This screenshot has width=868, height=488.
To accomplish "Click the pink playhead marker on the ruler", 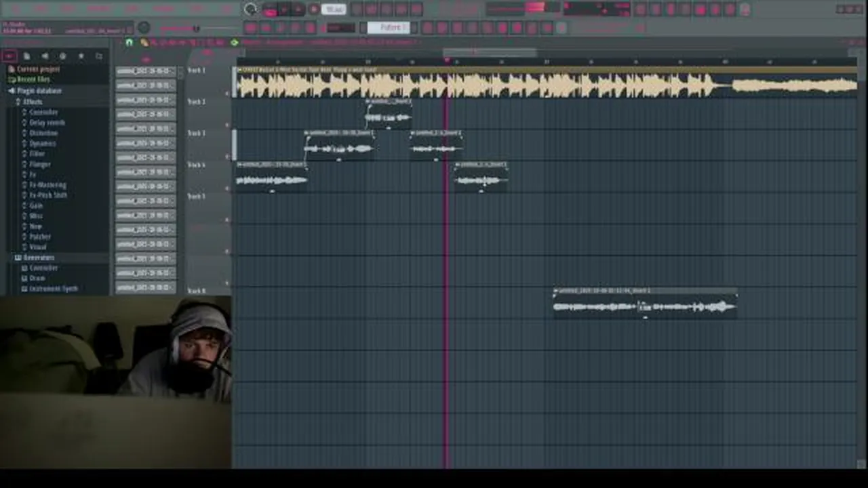I will 447,61.
